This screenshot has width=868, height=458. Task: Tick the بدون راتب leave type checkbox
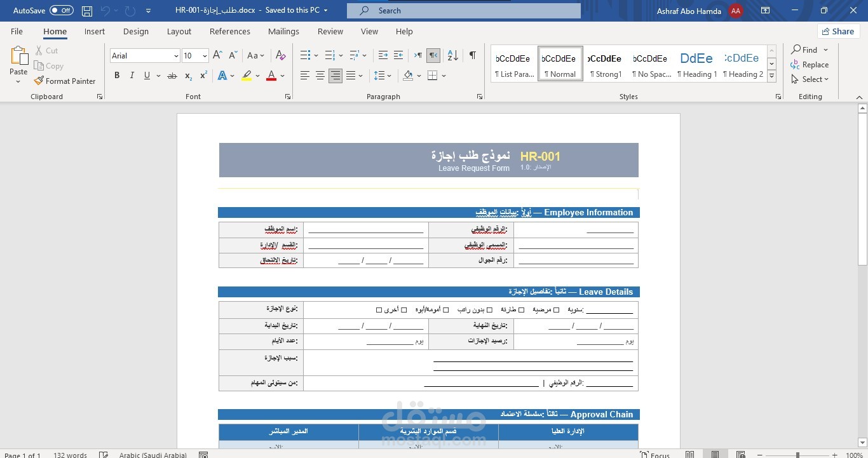(489, 310)
